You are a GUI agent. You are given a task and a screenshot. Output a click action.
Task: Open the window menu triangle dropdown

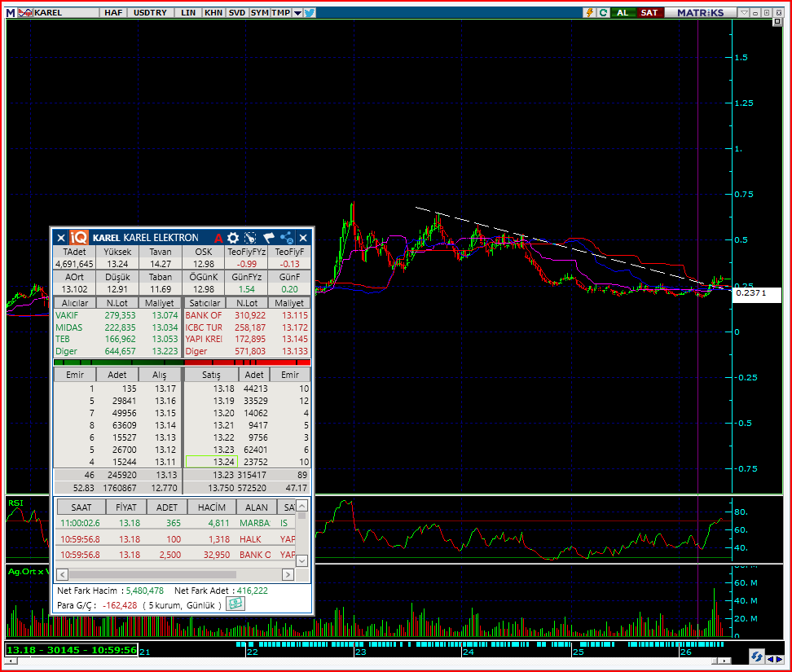coord(744,12)
